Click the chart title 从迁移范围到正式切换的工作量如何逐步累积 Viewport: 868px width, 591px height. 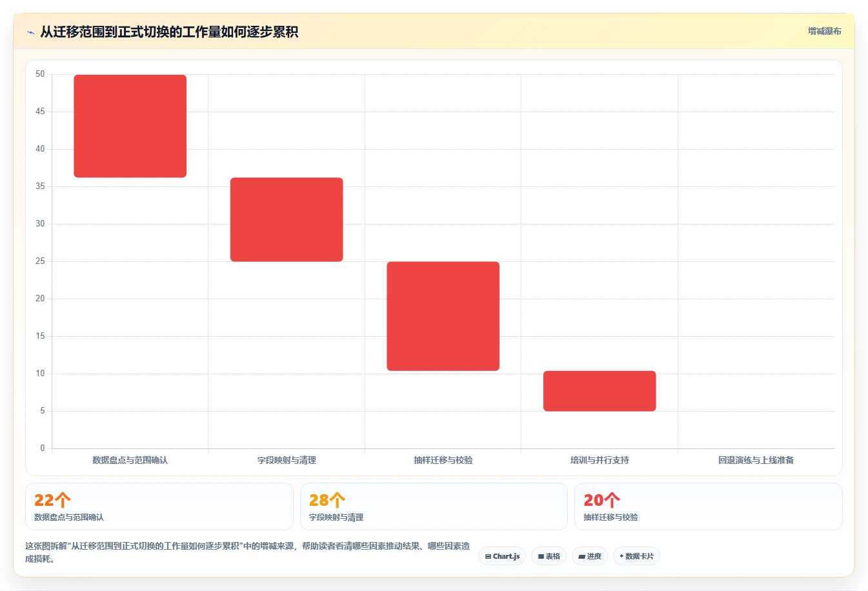(169, 32)
